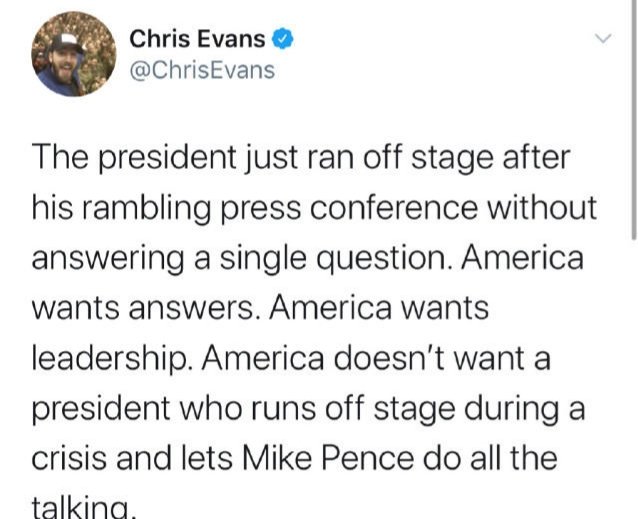Click the blue verified badge
The width and height of the screenshot is (638, 519).
pyautogui.click(x=284, y=40)
